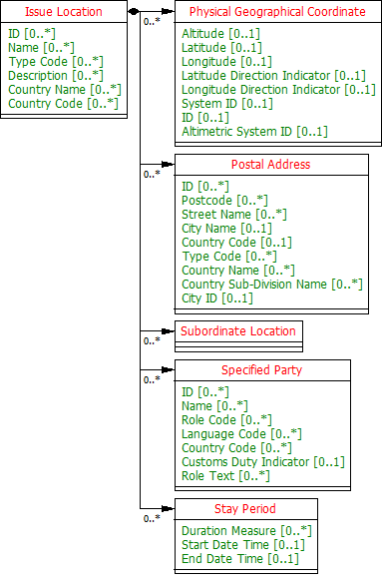383x588 pixels.
Task: Click arrowhead pointing to Specified Party
Action: tap(169, 370)
